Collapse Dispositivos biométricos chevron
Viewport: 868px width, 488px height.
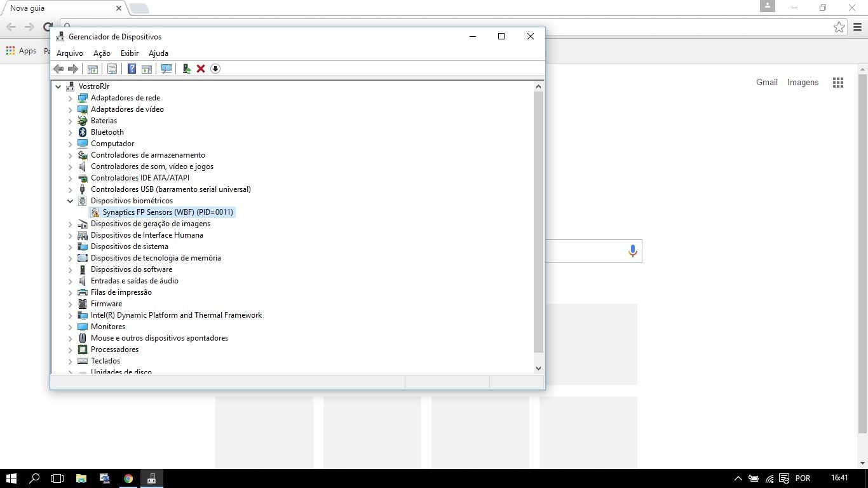(x=70, y=201)
